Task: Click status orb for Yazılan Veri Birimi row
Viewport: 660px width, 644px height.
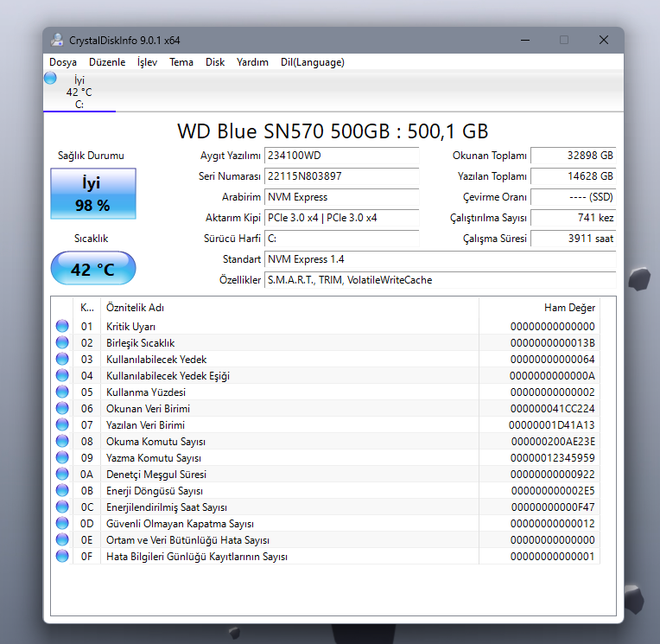Action: (x=62, y=424)
